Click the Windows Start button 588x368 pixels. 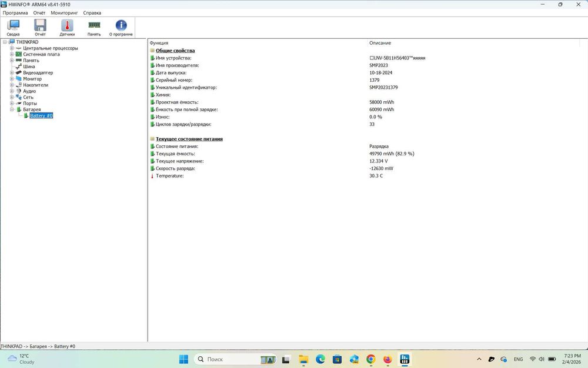click(x=183, y=359)
